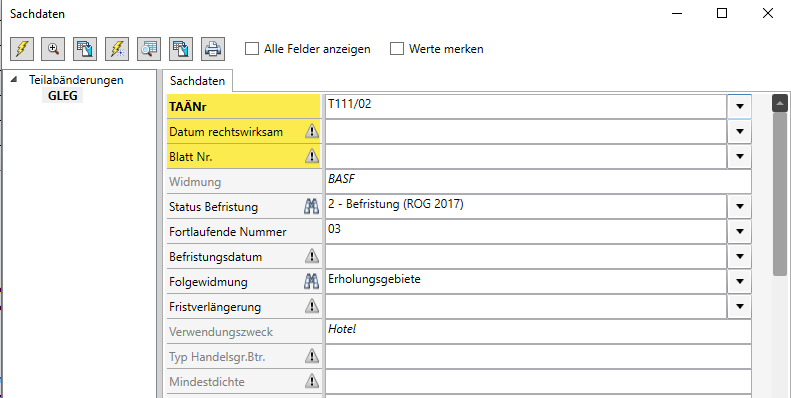Click the Fristverlängerung label
This screenshot has width=791, height=398.
[215, 307]
